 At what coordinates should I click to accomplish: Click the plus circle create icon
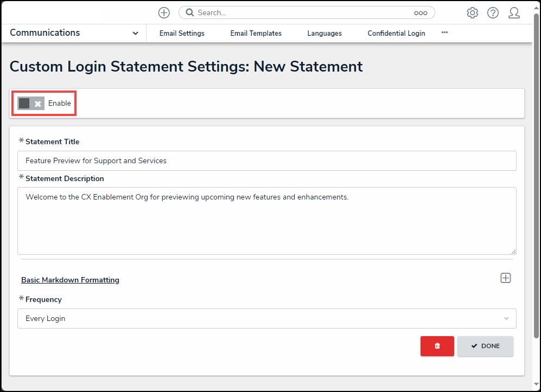(164, 12)
